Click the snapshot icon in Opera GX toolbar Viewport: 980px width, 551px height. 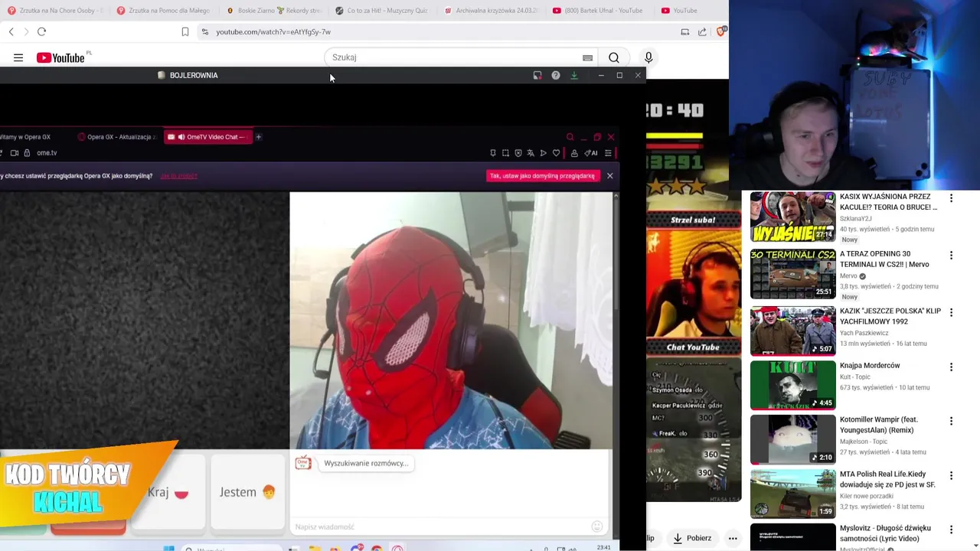coord(505,153)
